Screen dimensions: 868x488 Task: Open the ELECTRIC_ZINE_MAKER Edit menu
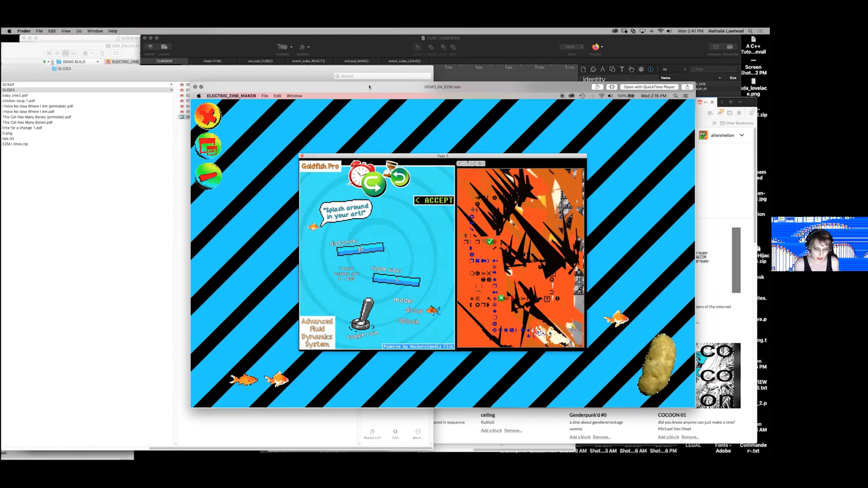tap(277, 96)
